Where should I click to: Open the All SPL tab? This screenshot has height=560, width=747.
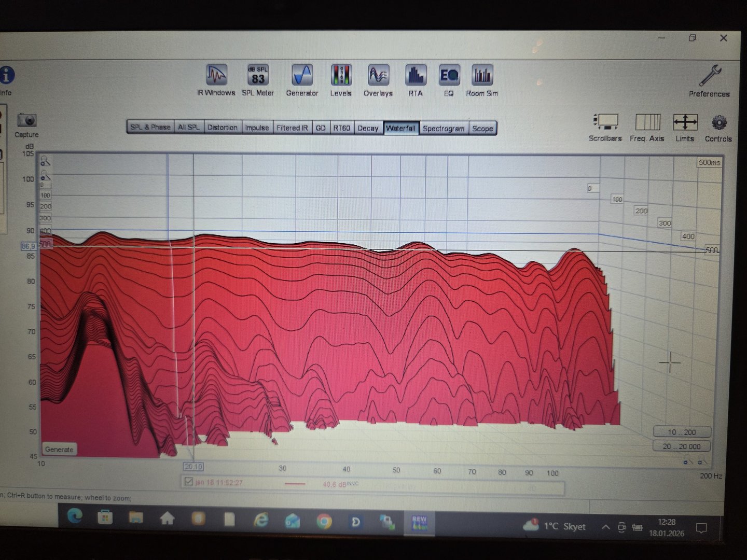[189, 127]
